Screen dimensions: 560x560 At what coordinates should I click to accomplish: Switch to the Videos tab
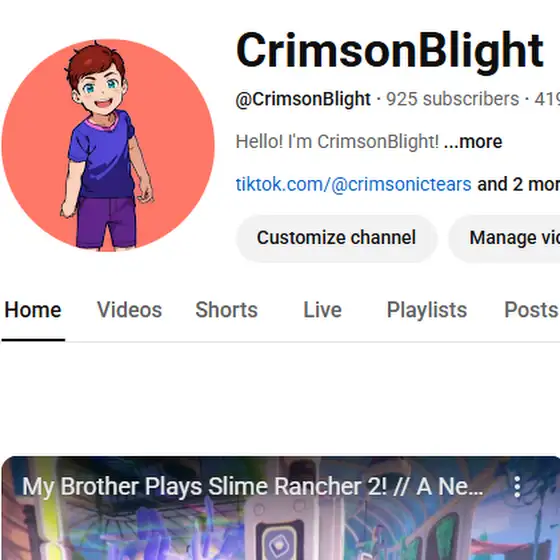click(129, 310)
